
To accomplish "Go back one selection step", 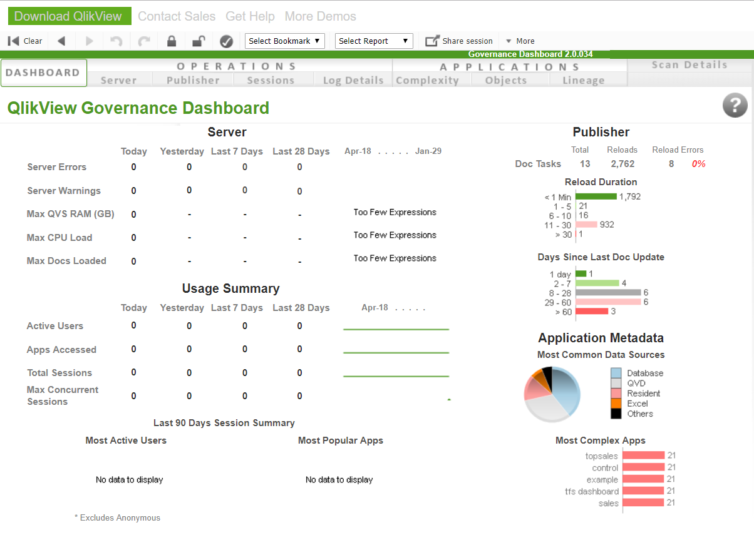I will tap(61, 41).
